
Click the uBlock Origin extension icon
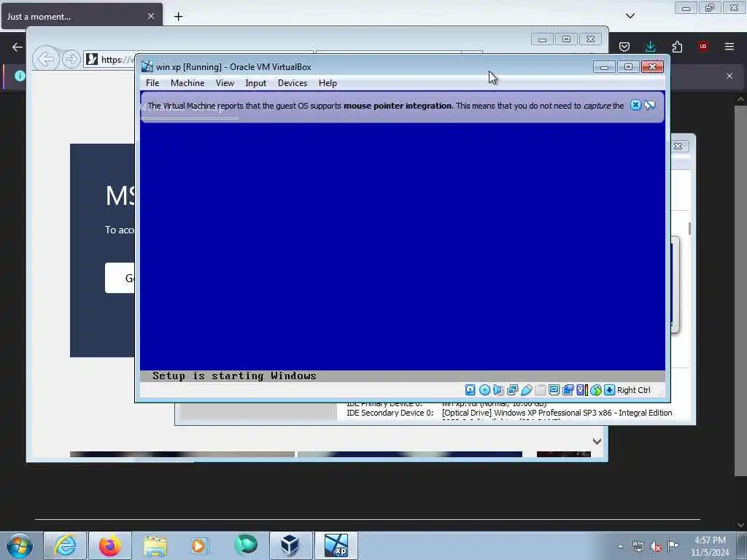click(x=703, y=47)
